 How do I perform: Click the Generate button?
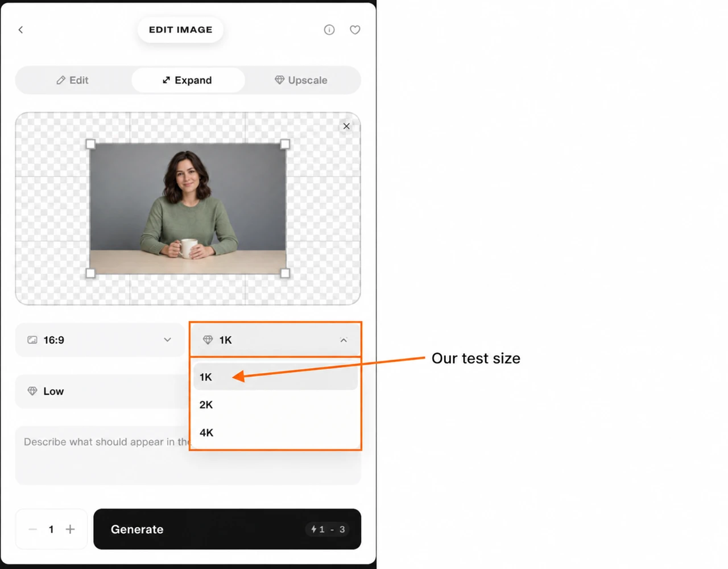click(227, 529)
